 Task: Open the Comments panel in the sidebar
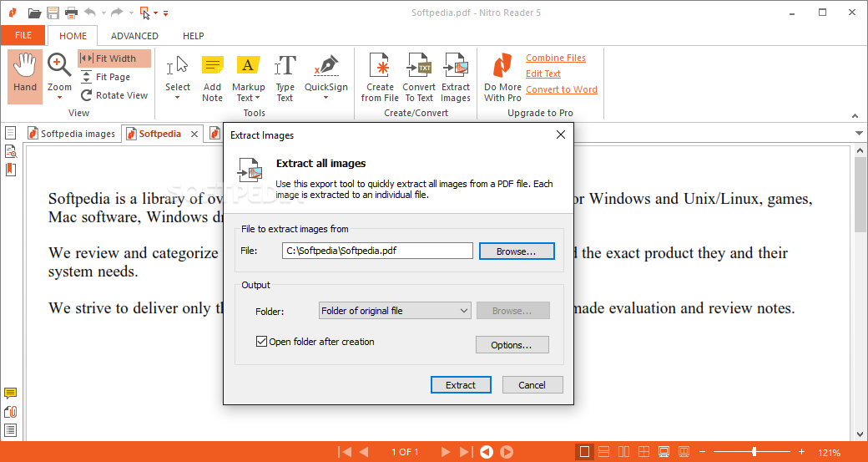pos(11,393)
